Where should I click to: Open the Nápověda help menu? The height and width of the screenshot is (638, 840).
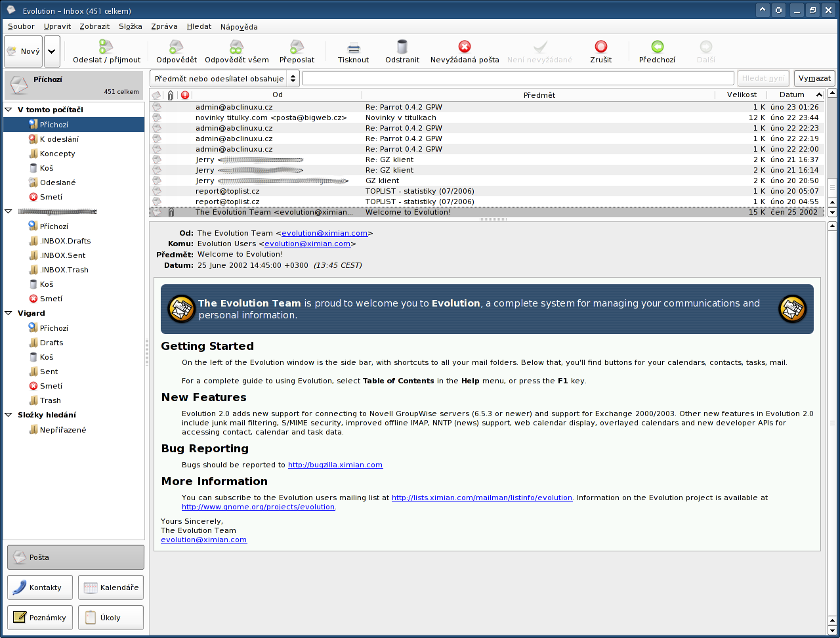coord(239,27)
